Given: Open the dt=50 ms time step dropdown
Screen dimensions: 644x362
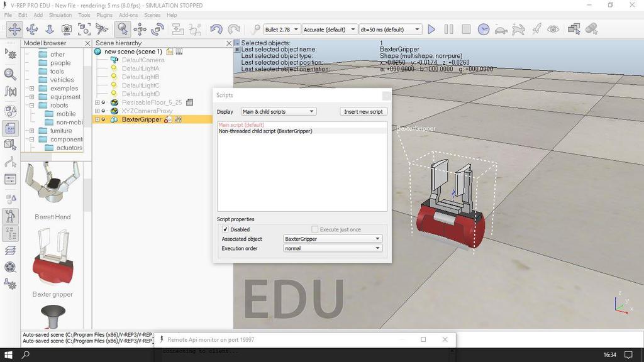Looking at the screenshot, I should point(390,30).
